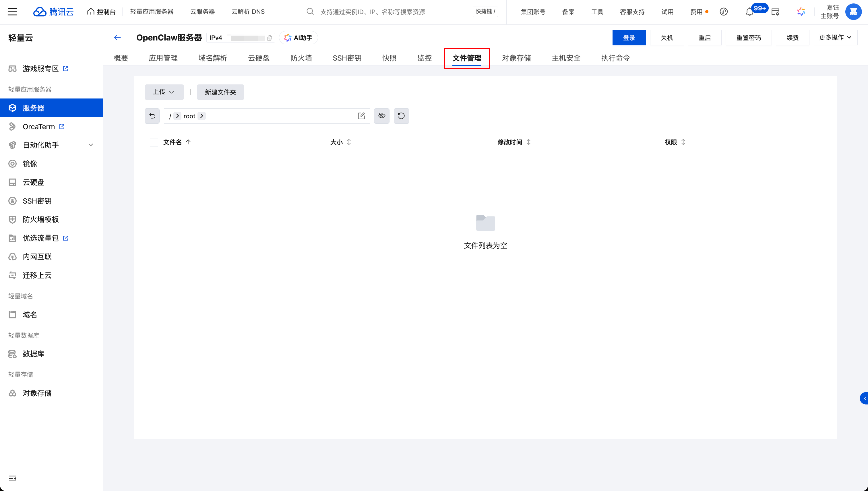Click the 腾讯云 logo icon
Image resolution: width=868 pixels, height=491 pixels.
[x=40, y=11]
